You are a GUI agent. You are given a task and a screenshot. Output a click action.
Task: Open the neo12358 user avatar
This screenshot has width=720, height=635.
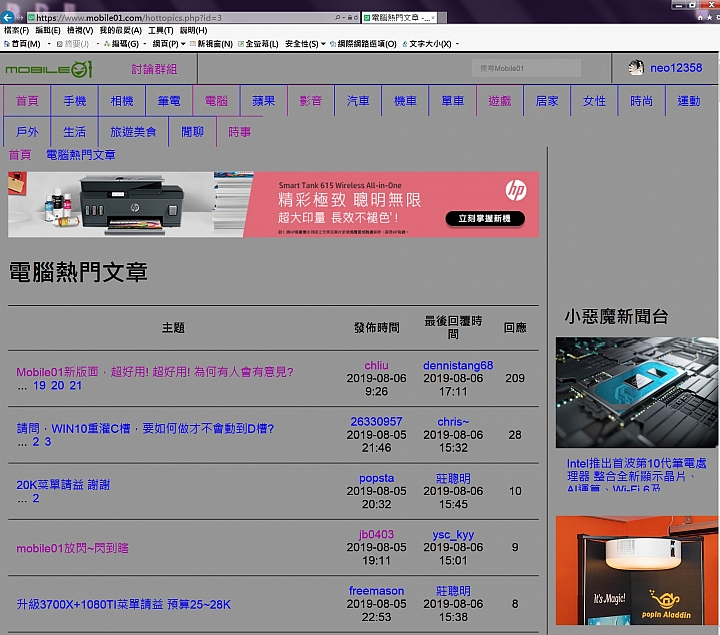[x=636, y=68]
